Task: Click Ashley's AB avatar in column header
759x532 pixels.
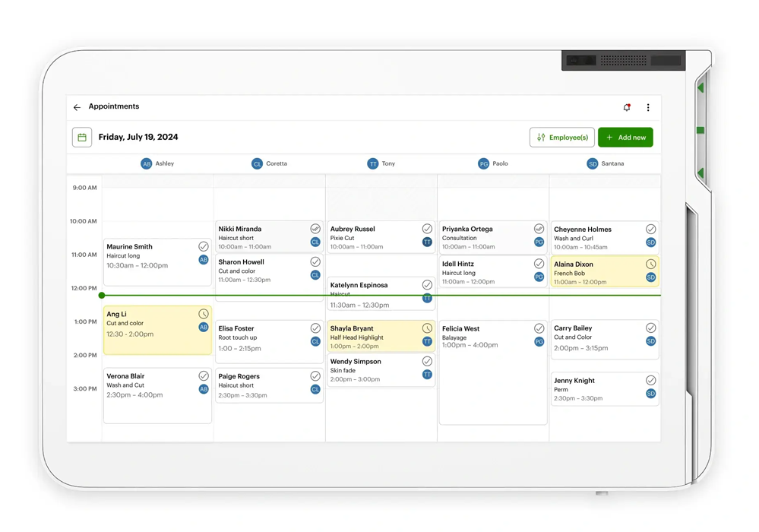Action: point(146,163)
